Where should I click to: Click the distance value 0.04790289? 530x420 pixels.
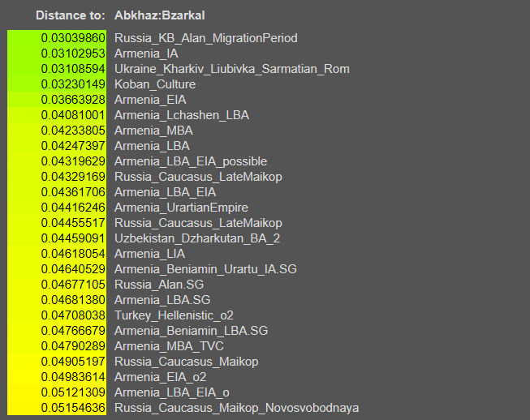pos(57,346)
